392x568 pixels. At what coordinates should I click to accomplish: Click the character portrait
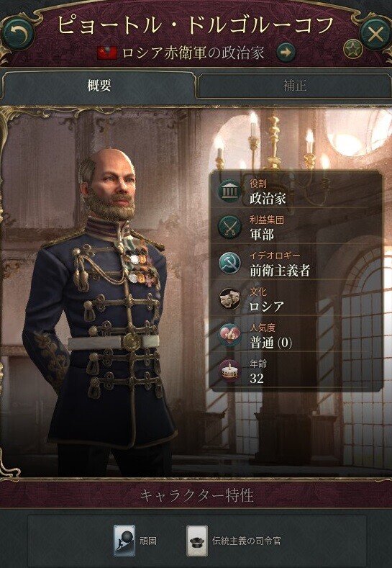pos(99,312)
